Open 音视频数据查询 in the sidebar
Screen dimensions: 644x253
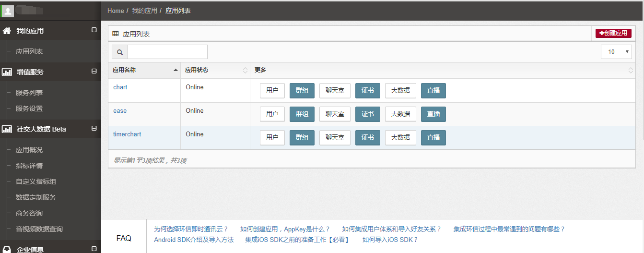coord(39,229)
